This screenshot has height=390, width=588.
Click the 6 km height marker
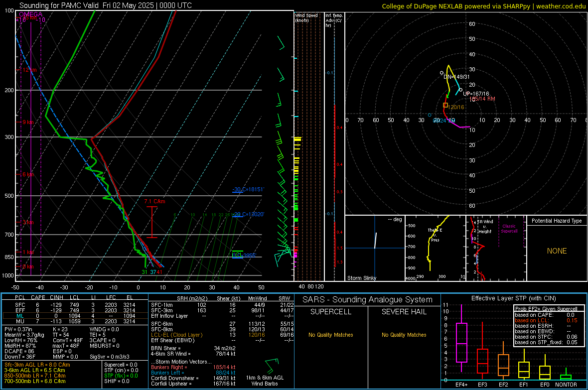click(28, 174)
